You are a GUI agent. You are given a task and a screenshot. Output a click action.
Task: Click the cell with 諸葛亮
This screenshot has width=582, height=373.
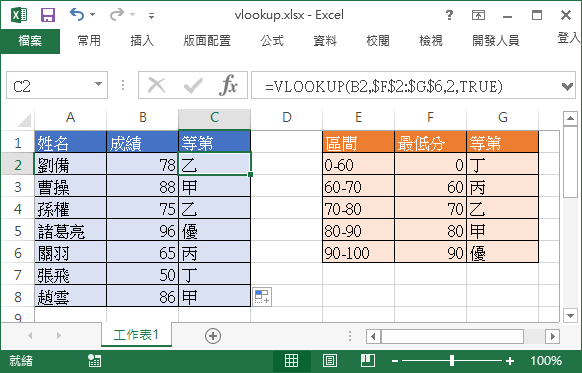(71, 230)
